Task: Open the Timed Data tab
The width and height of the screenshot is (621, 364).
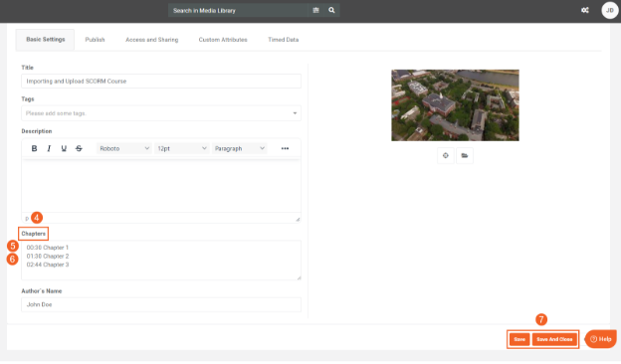Action: click(284, 40)
